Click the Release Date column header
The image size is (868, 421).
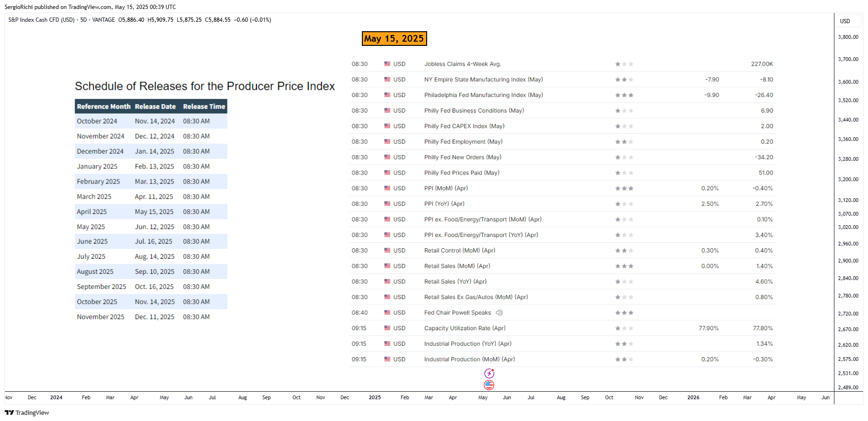click(x=155, y=106)
